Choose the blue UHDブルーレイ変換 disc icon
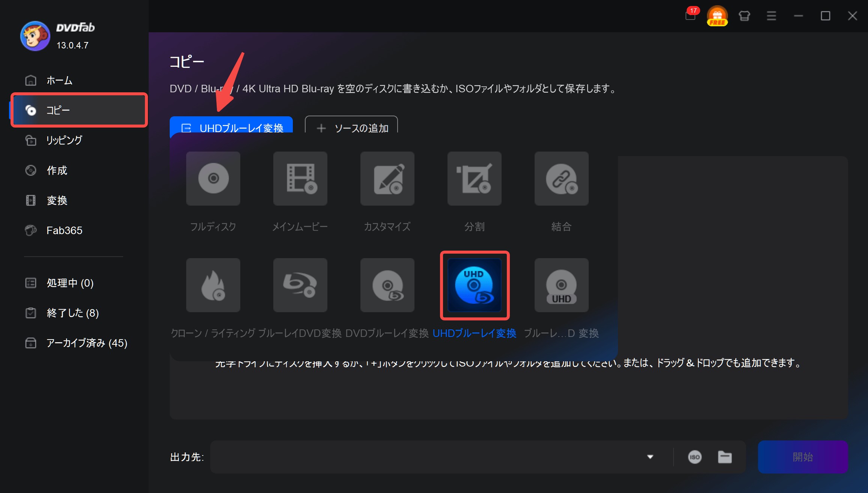Viewport: 868px width, 493px height. click(x=475, y=285)
